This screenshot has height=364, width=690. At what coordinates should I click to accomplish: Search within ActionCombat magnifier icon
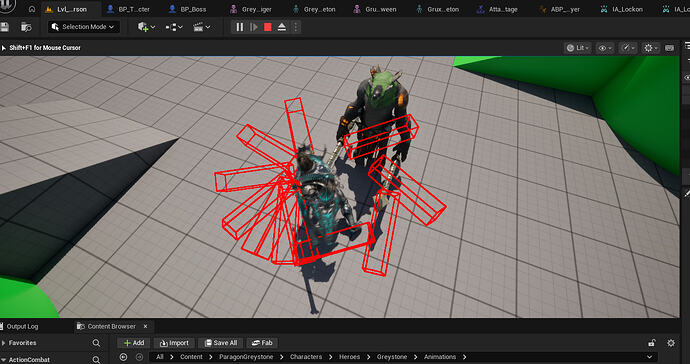tap(96, 360)
